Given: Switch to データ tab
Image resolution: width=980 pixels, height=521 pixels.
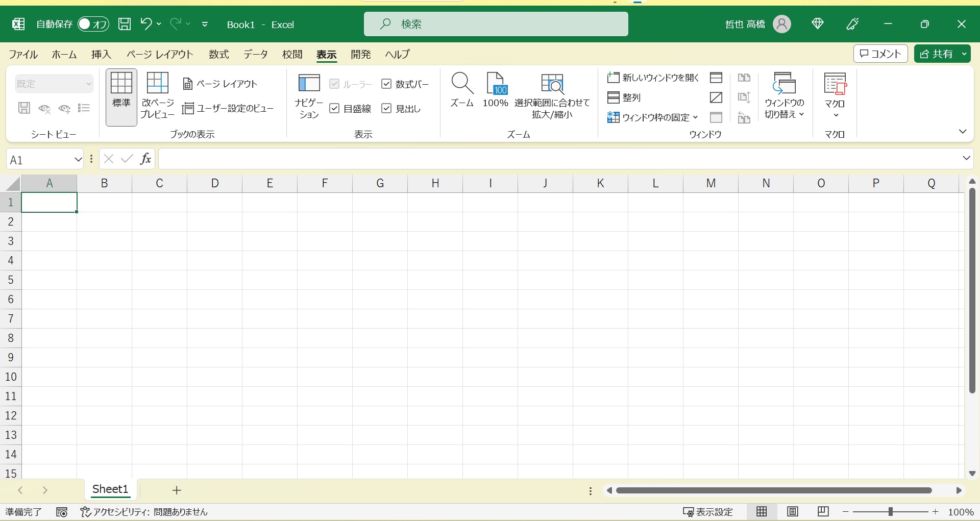Looking at the screenshot, I should coord(256,54).
